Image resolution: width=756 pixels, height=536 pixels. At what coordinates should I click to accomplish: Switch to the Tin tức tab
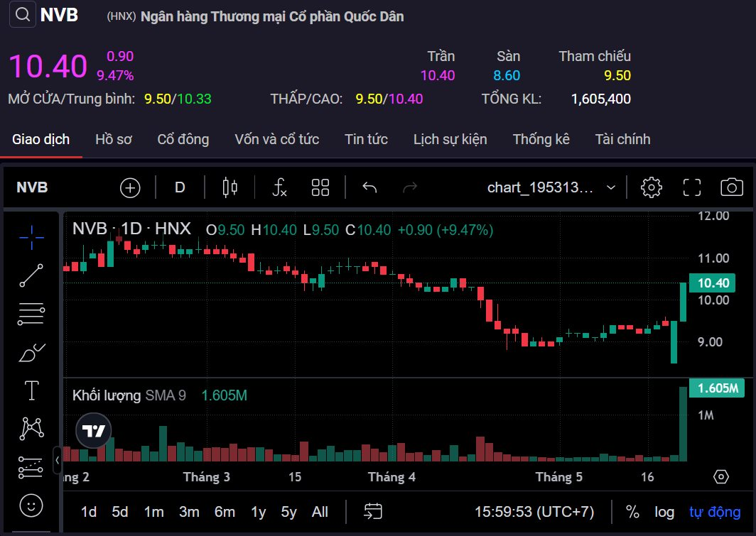pyautogui.click(x=366, y=139)
